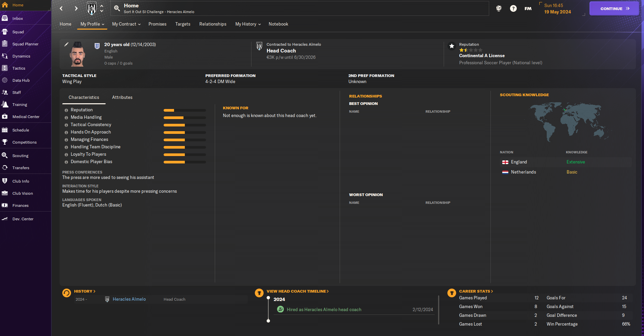
Task: Click the Career Stats trophy icon
Action: 452,293
